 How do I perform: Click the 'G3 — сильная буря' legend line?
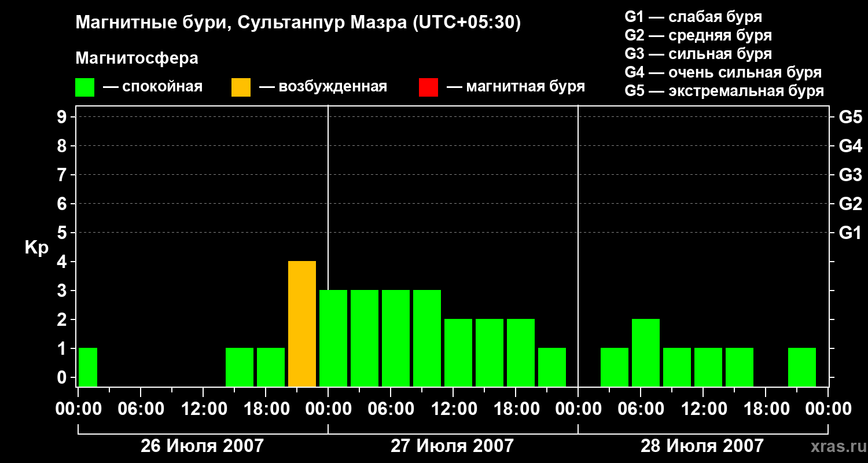coord(698,54)
